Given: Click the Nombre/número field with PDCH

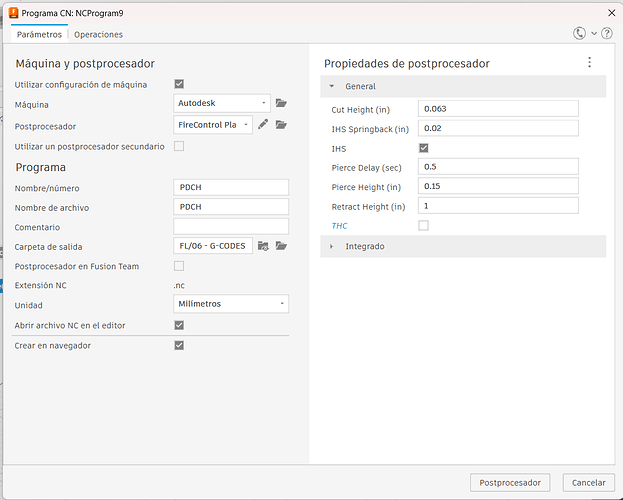Looking at the screenshot, I should 231,187.
